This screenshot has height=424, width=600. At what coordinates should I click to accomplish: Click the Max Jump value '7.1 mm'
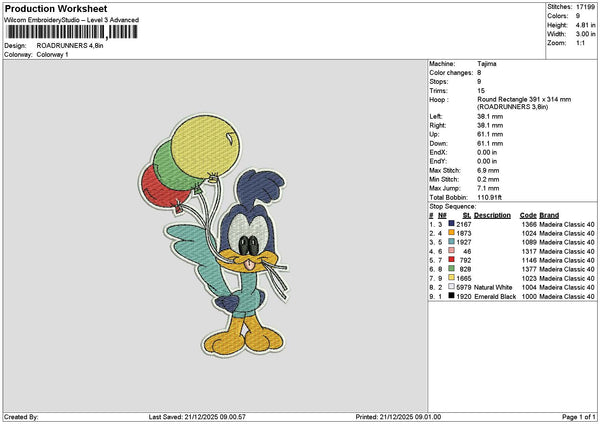point(488,188)
